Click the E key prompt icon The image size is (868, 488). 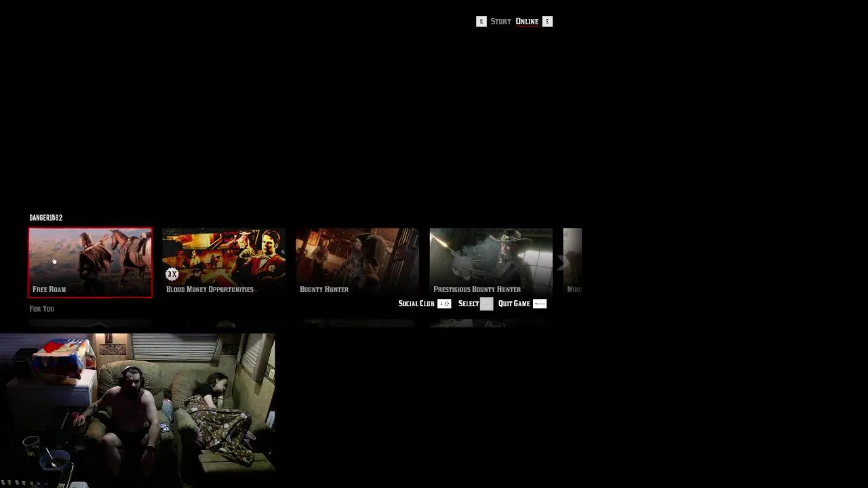click(547, 22)
